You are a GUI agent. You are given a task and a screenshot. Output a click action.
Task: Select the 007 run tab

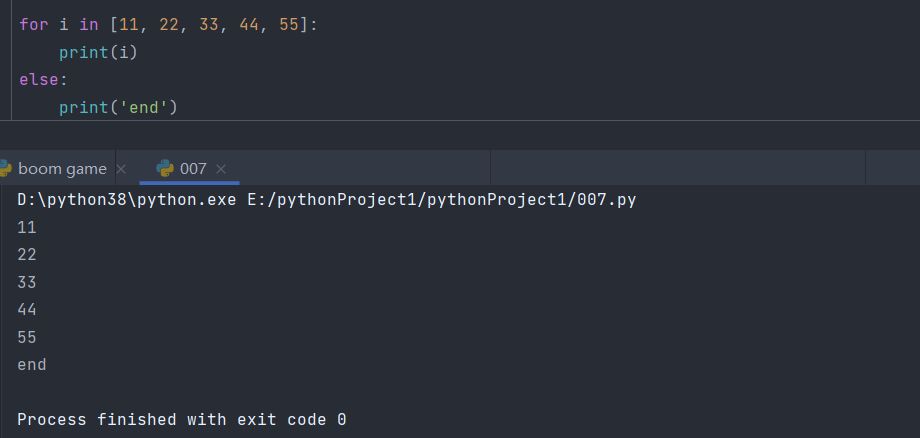pyautogui.click(x=193, y=169)
